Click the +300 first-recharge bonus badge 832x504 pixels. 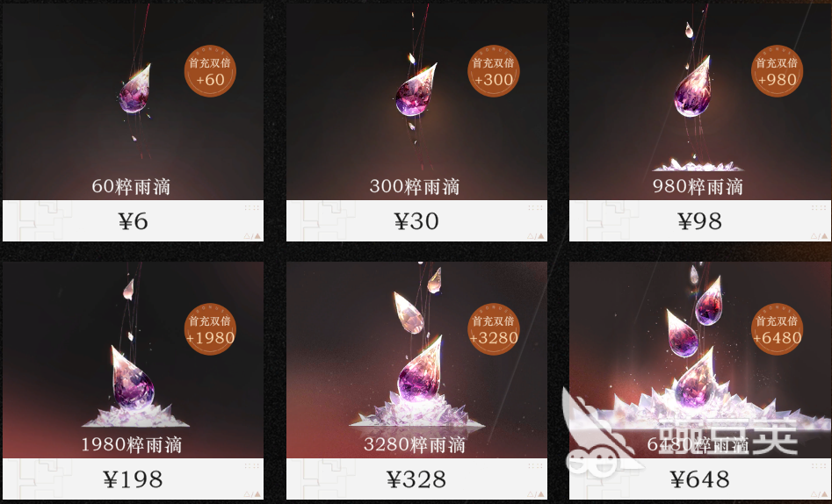(494, 71)
